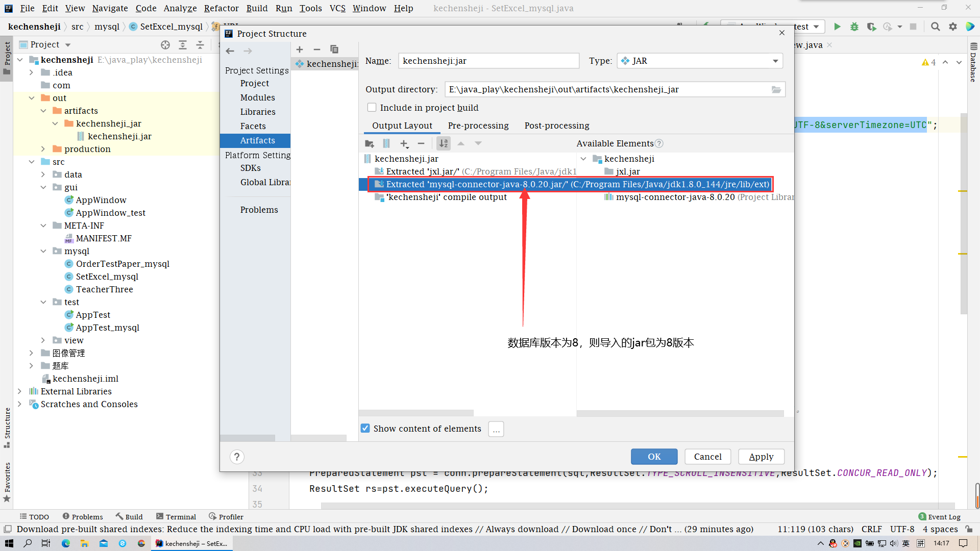Switch to Pre-processing tab

(x=478, y=126)
